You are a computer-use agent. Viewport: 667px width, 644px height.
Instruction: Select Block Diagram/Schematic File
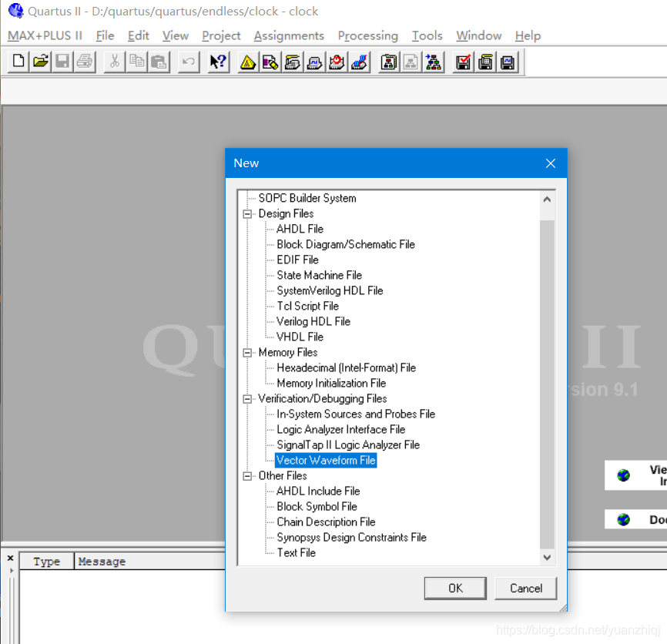click(x=345, y=245)
